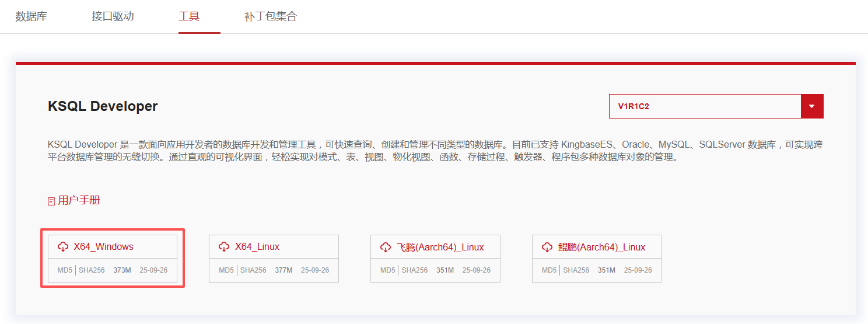
Task: Download the 飞腾(Aarch64)_Linux package
Action: [440, 247]
